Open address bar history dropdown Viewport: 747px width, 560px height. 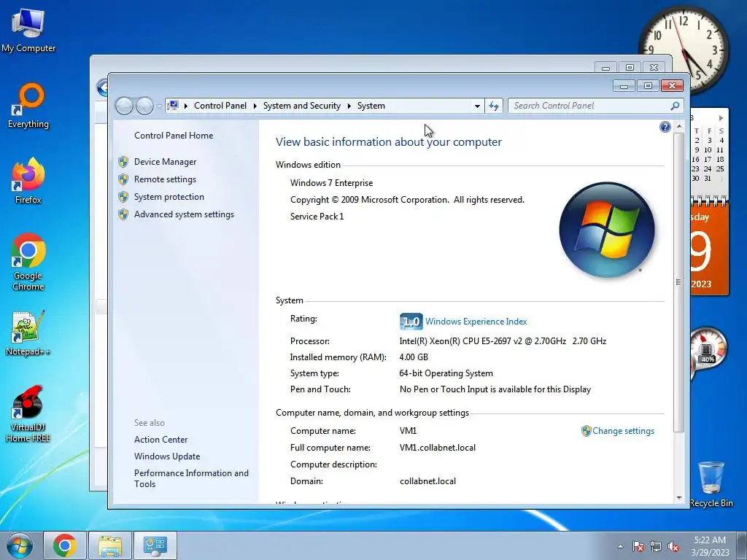[477, 106]
